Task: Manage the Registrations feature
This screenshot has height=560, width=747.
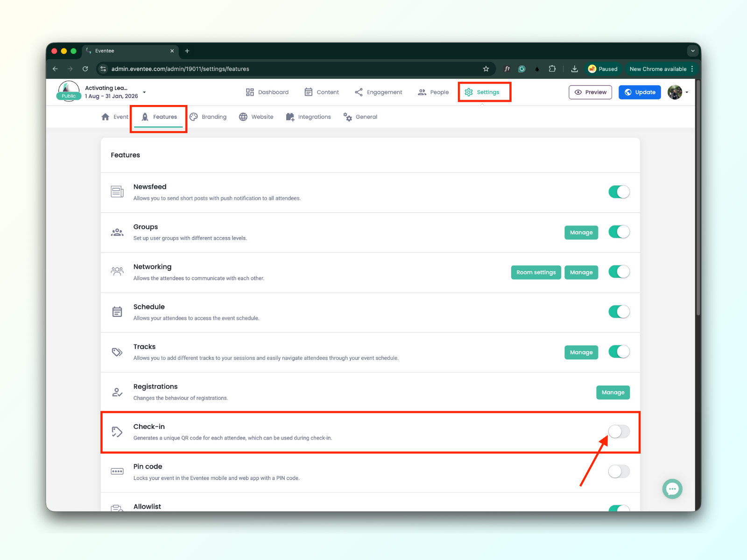Action: 613,392
